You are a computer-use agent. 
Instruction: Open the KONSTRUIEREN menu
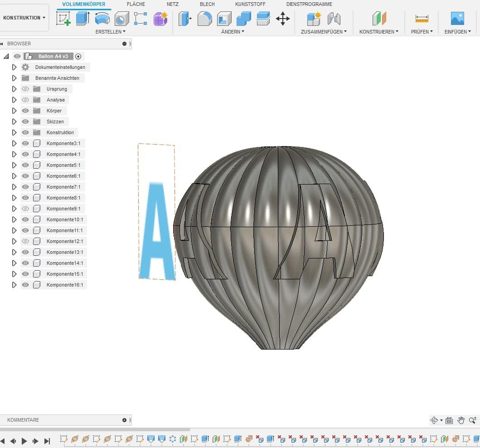tap(378, 32)
